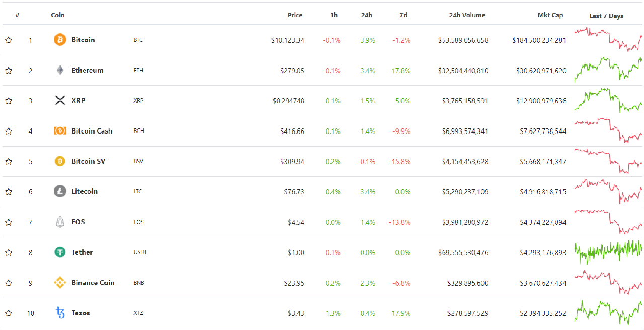
Task: Open the Tether coin link
Action: (82, 252)
